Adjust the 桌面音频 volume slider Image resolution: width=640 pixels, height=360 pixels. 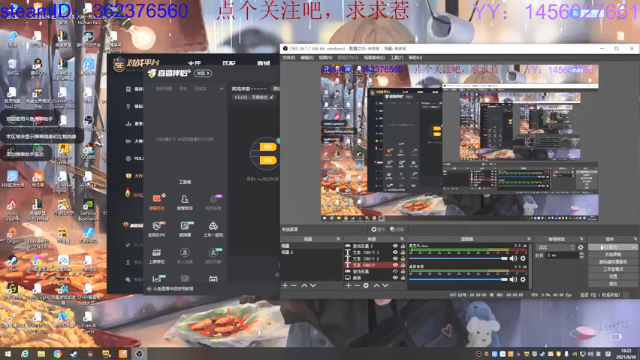click(x=458, y=279)
